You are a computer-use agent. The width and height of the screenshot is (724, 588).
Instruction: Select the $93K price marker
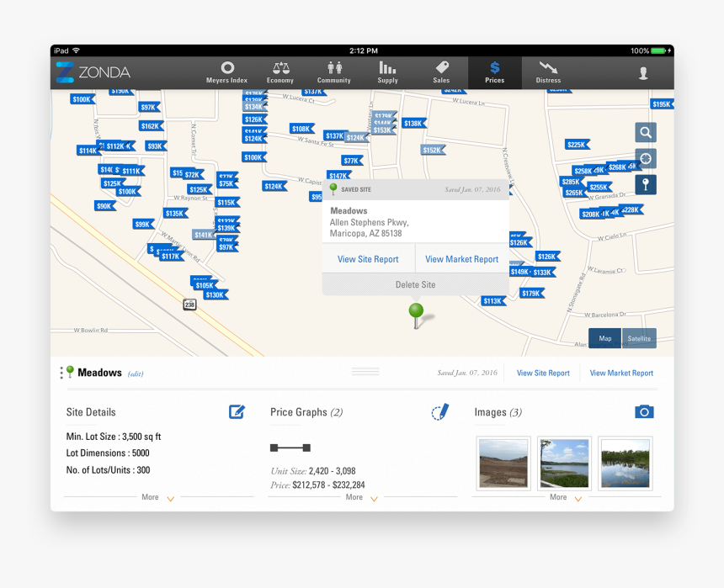click(156, 146)
